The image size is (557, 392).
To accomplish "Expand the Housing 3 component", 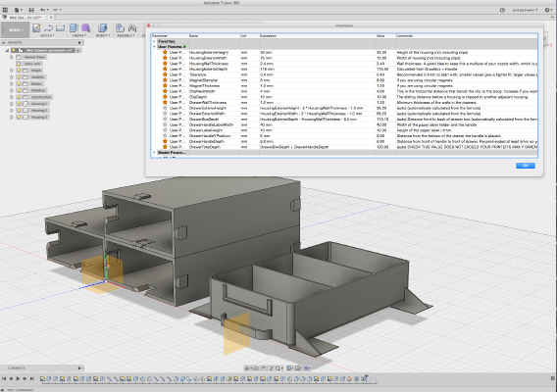I will 12,118.
